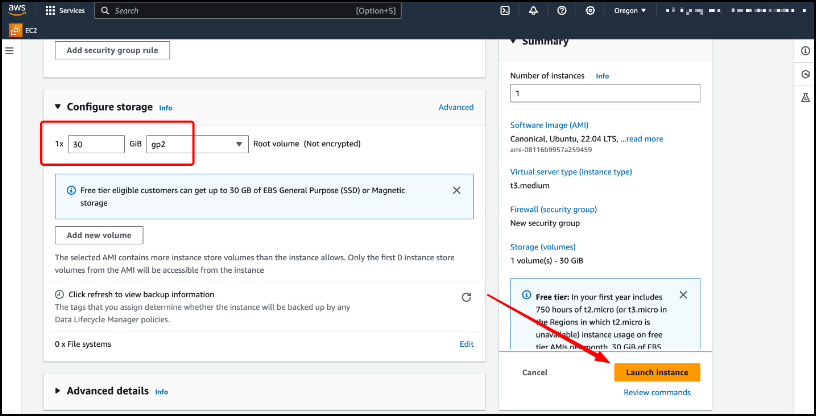Open the Services grid menu

(x=50, y=10)
